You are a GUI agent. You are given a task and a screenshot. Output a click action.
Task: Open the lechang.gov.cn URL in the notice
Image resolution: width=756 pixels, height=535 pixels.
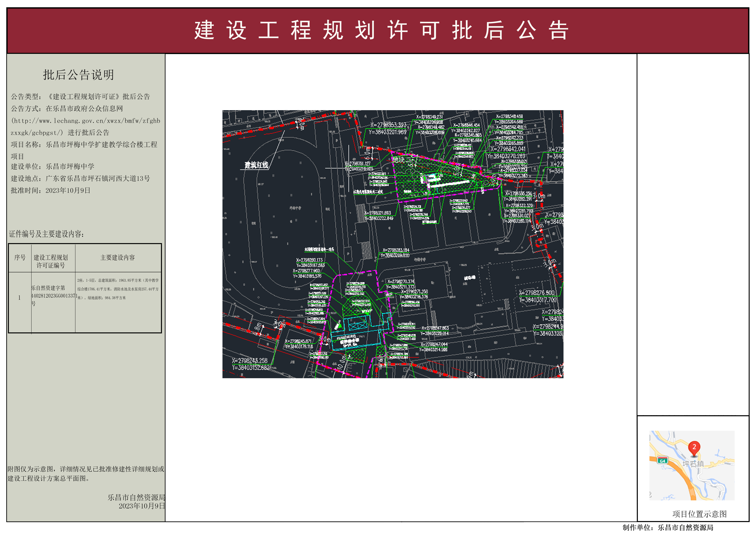click(x=86, y=126)
